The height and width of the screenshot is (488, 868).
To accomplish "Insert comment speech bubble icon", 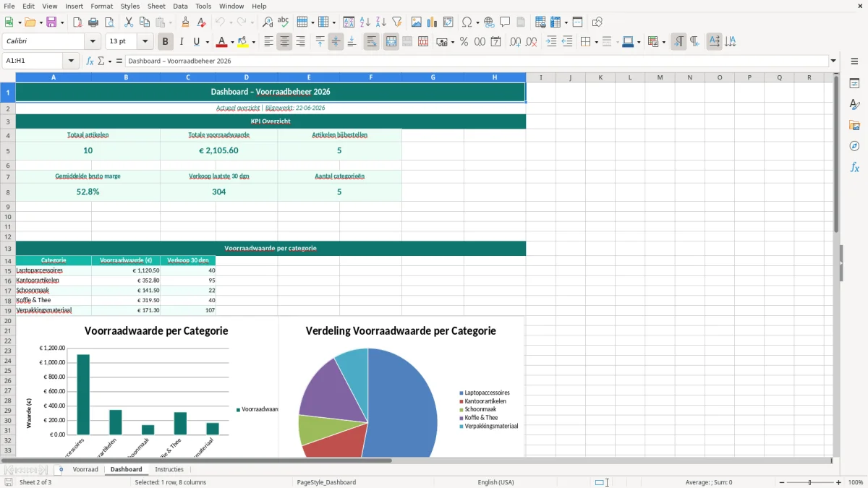I will click(505, 22).
